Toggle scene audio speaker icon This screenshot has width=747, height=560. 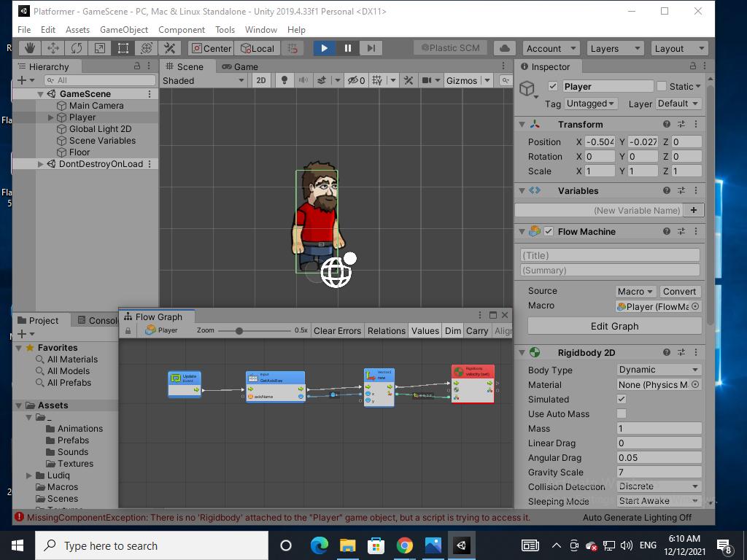(303, 80)
